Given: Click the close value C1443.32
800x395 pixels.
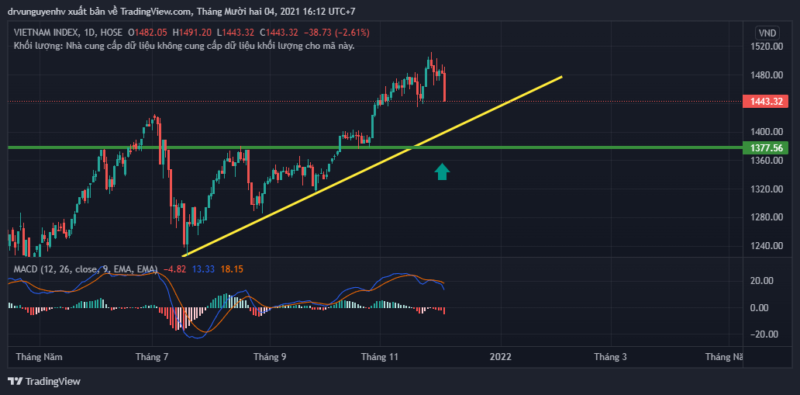Looking at the screenshot, I should tap(279, 33).
